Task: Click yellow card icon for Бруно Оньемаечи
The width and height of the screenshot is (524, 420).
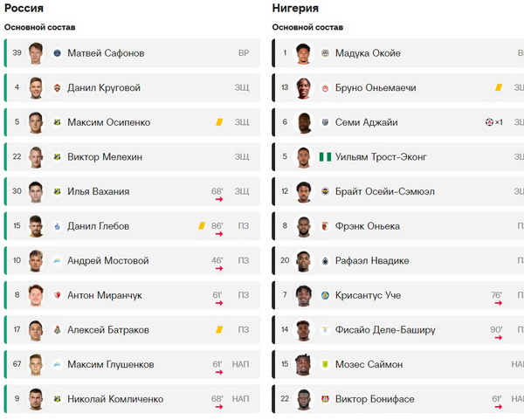Action: (499, 87)
